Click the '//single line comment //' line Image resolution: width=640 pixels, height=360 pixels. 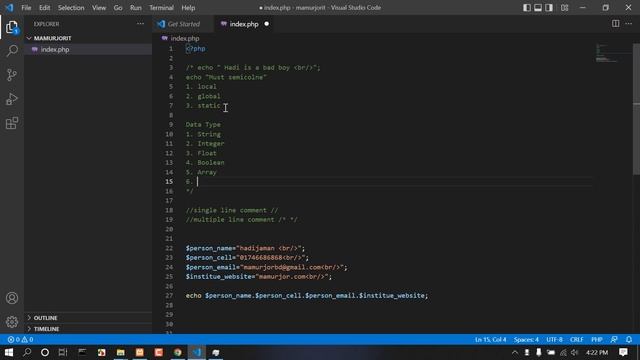tap(231, 210)
